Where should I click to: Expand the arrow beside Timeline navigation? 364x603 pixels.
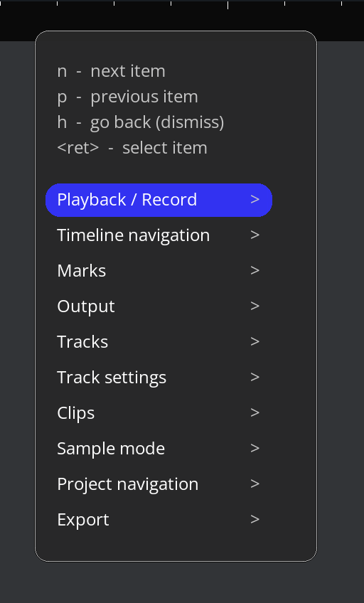point(255,235)
